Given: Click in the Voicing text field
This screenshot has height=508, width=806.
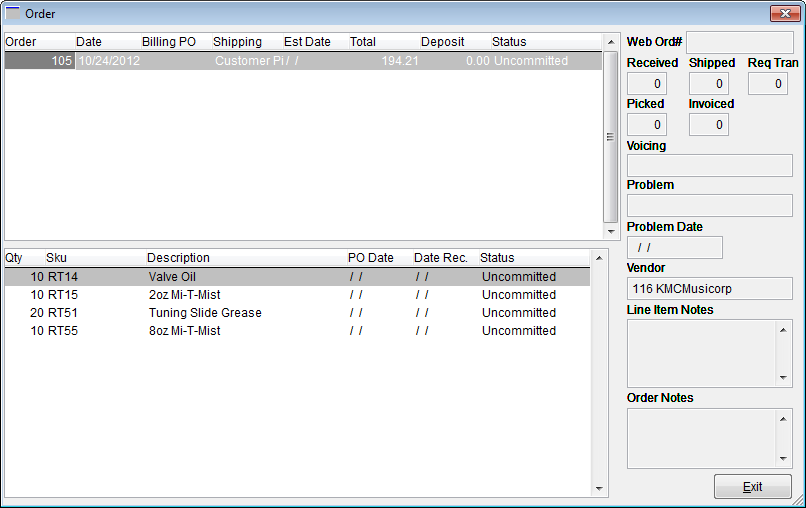Looking at the screenshot, I should click(x=709, y=166).
